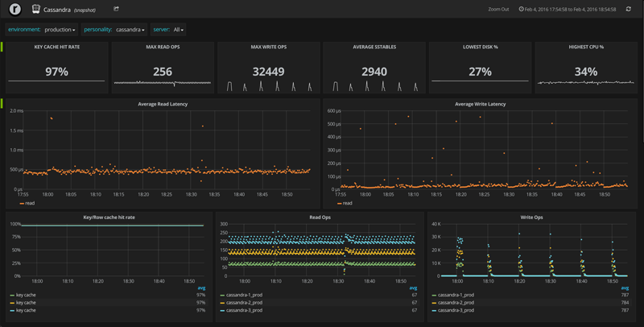Sort Read Ops legend by avg
This screenshot has height=327, width=644.
413,288
